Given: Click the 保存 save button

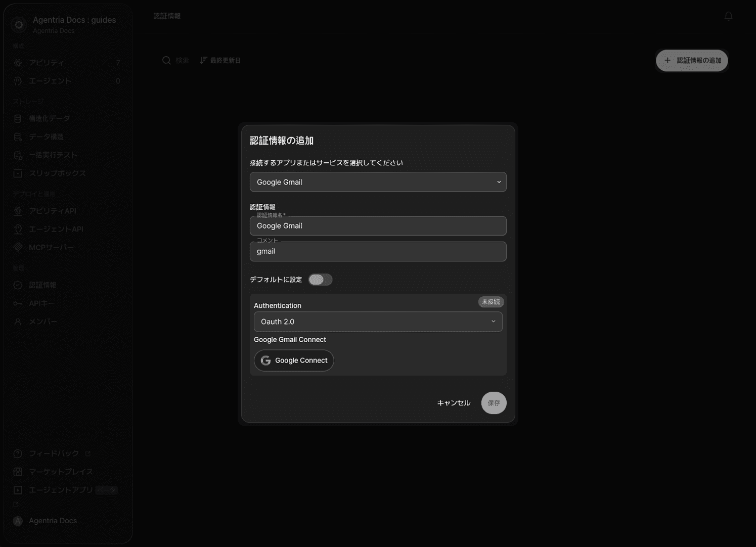Looking at the screenshot, I should (x=494, y=403).
